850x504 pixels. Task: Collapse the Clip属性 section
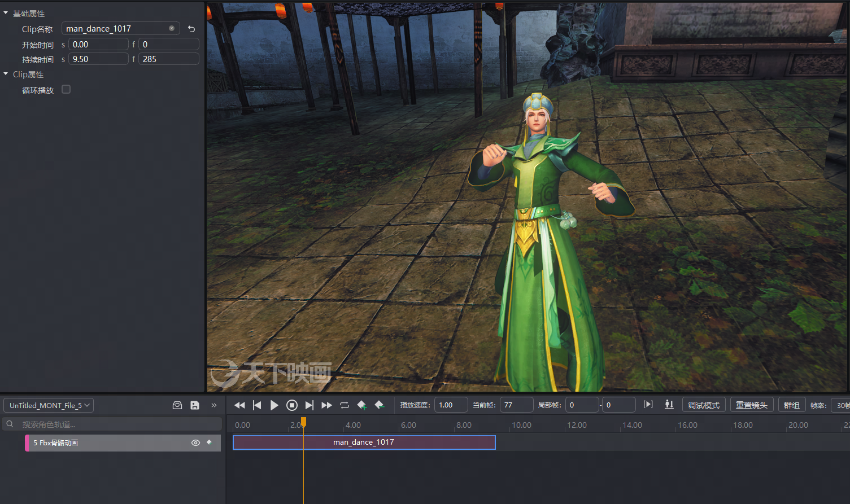(6, 74)
